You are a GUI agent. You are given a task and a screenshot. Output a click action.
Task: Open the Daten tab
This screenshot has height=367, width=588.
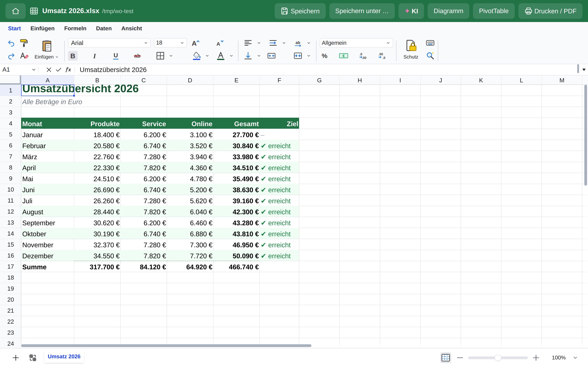104,28
